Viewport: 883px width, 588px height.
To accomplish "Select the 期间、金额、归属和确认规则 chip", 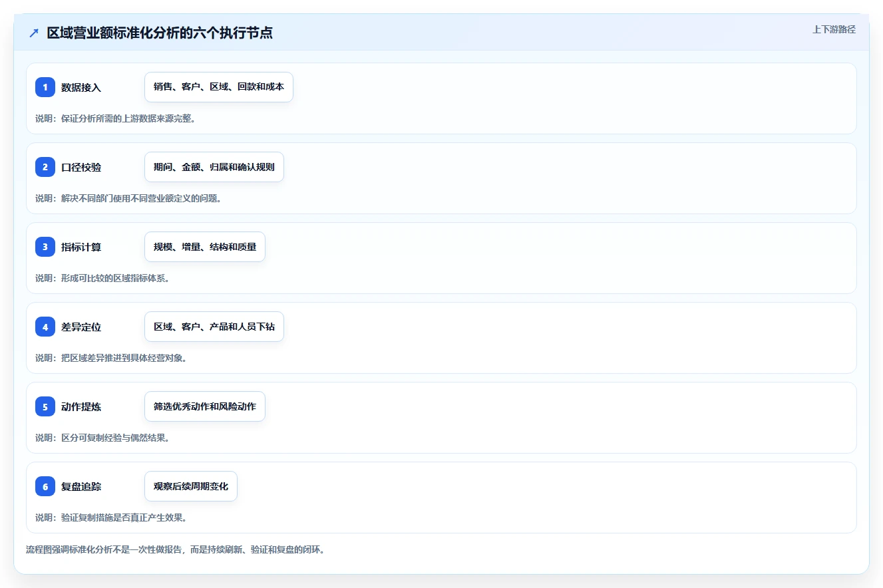I will click(214, 167).
